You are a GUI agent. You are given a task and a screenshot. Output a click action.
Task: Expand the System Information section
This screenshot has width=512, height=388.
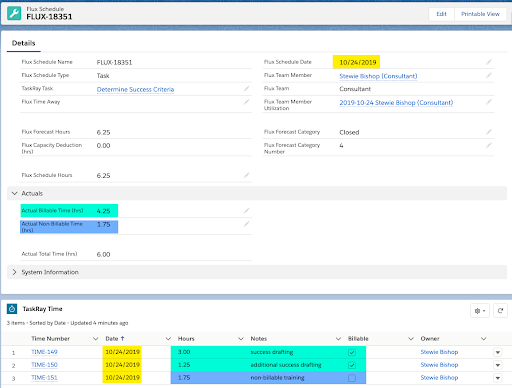tap(14, 272)
